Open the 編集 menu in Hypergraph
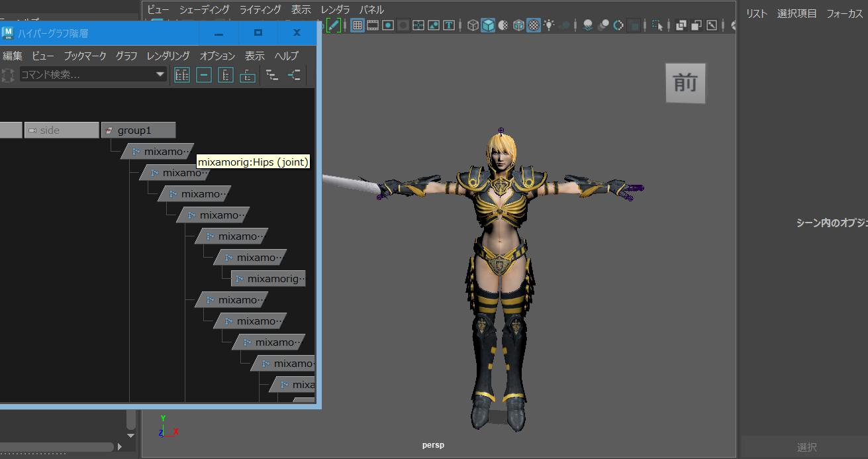The image size is (868, 459). tap(13, 56)
